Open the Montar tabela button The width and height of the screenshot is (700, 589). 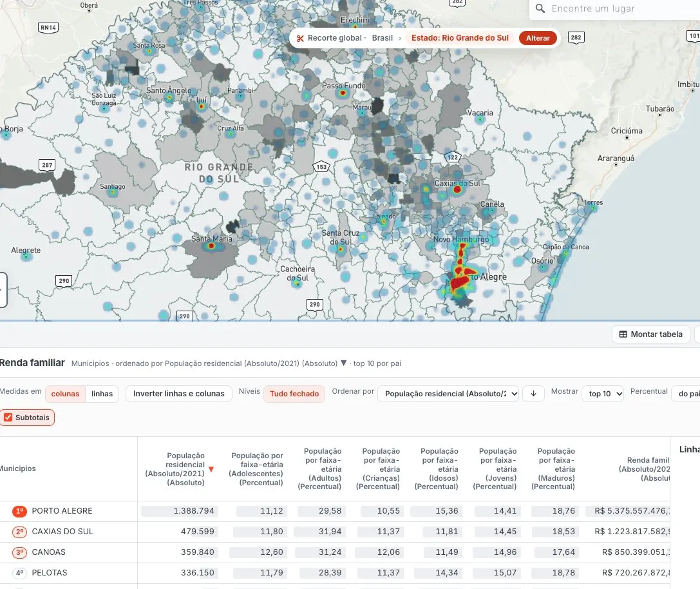pos(650,334)
